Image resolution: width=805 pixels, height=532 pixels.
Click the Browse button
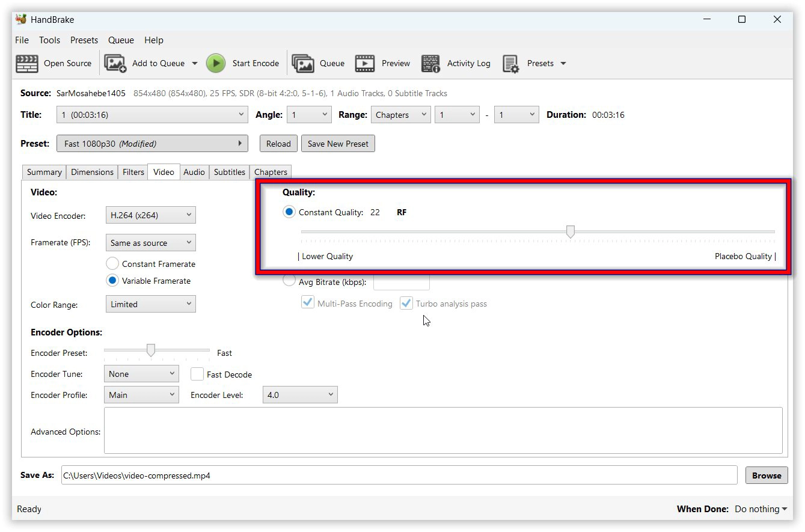click(x=767, y=475)
